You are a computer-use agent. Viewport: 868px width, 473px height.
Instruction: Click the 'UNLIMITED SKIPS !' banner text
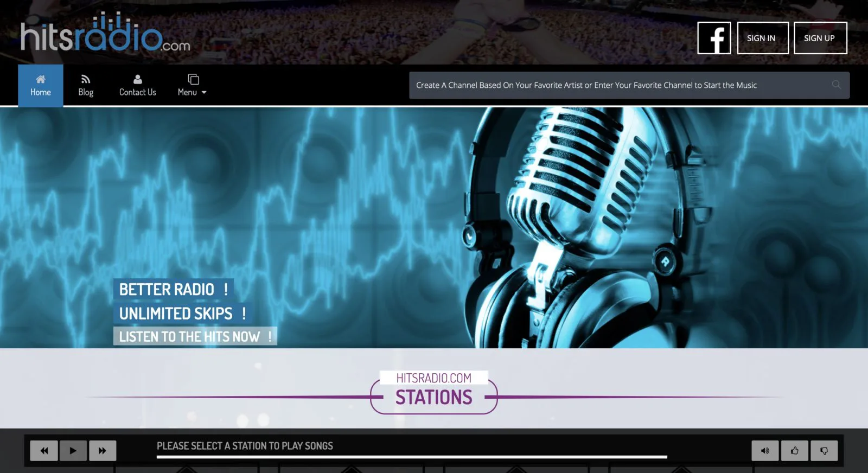pos(183,313)
